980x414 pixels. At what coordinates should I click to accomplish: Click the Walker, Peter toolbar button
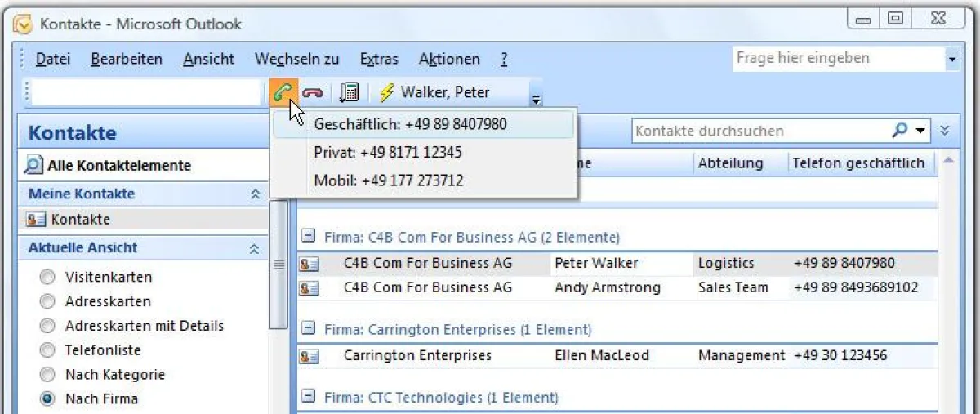[x=434, y=92]
